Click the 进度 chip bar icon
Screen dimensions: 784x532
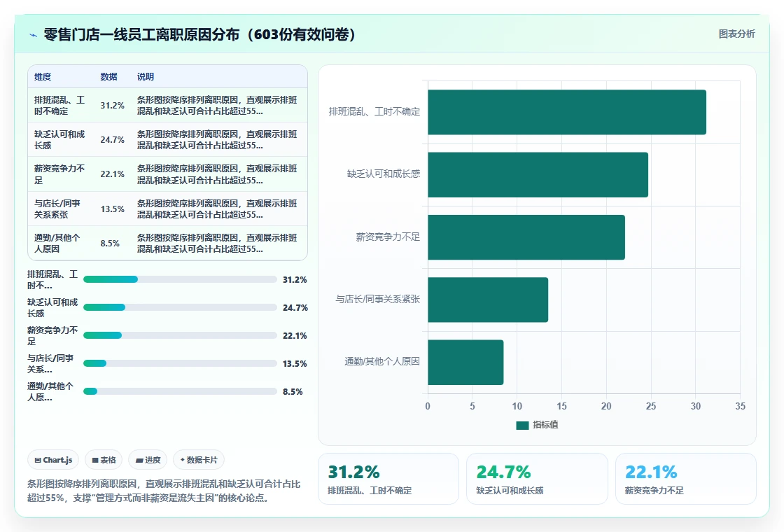(x=139, y=461)
